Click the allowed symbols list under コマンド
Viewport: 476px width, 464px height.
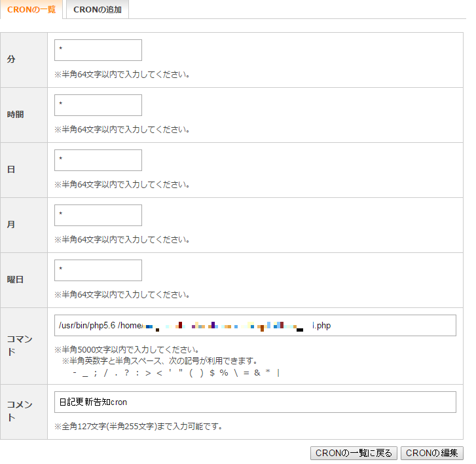[176, 373]
